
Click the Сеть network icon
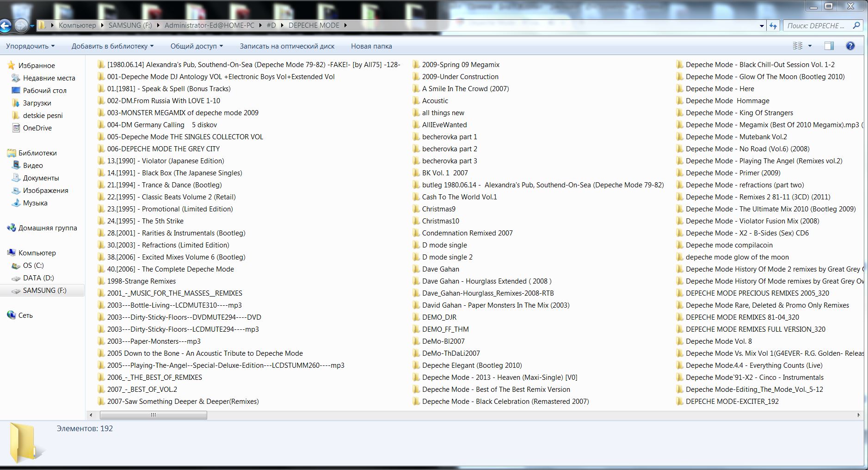[x=12, y=315]
